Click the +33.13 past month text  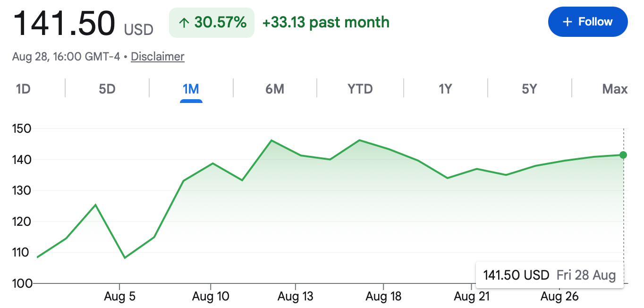pyautogui.click(x=326, y=22)
